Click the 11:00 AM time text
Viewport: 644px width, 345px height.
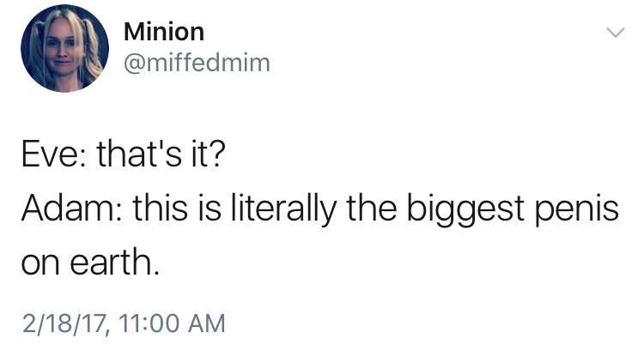tap(172, 323)
